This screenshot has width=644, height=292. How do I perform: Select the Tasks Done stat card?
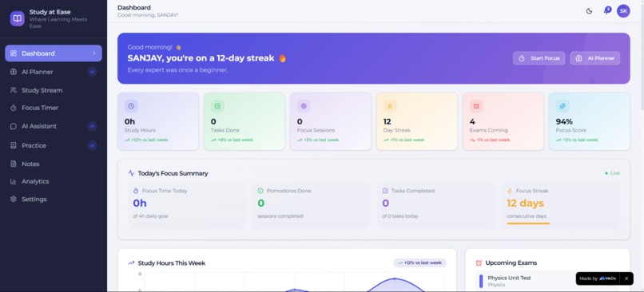click(244, 121)
